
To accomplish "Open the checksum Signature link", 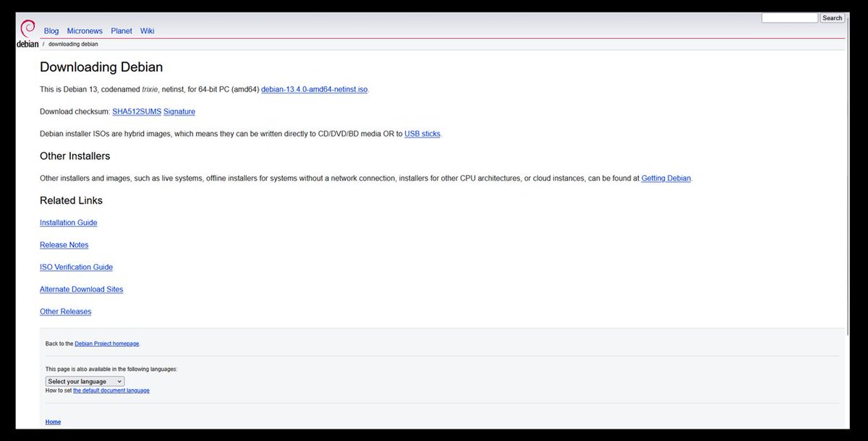I will click(x=179, y=112).
